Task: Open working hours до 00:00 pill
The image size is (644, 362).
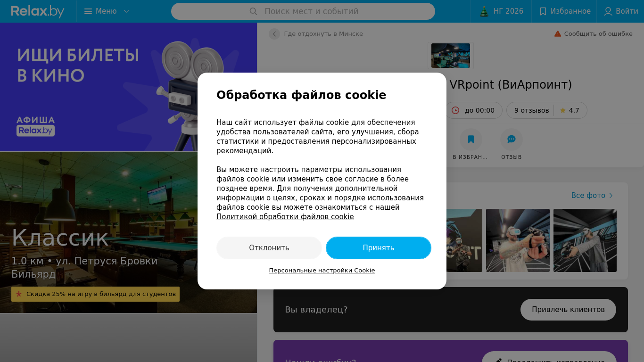Action: coord(473,110)
